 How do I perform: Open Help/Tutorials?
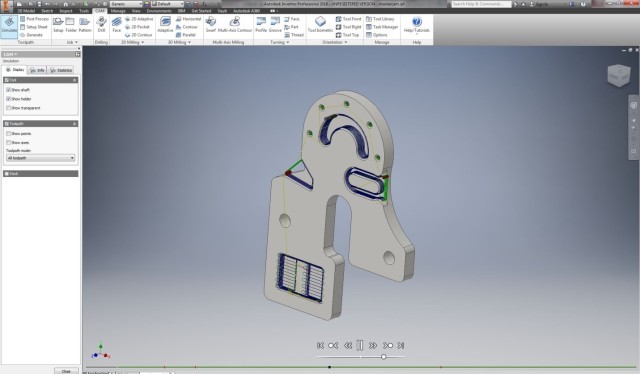pos(417,24)
